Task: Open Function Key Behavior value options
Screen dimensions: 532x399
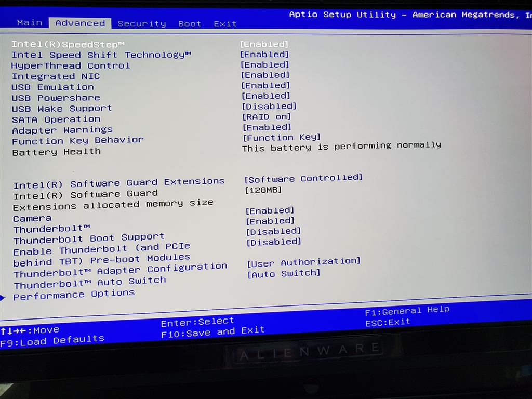Action: click(x=282, y=137)
